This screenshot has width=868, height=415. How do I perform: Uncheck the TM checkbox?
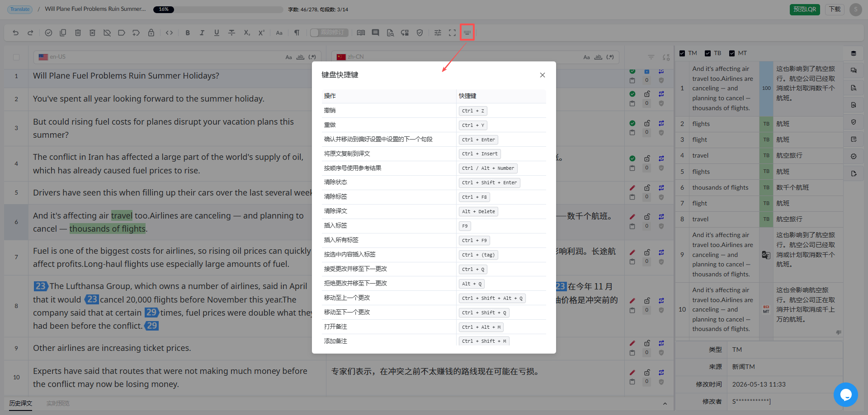682,53
